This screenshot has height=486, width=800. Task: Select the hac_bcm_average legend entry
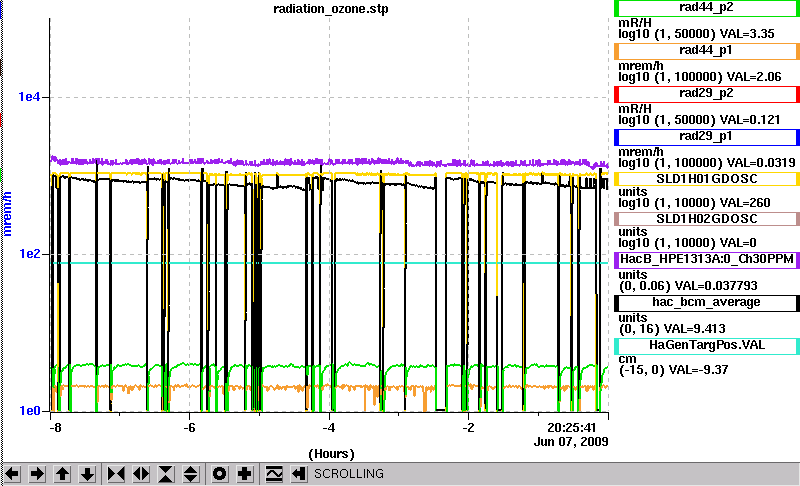click(707, 303)
